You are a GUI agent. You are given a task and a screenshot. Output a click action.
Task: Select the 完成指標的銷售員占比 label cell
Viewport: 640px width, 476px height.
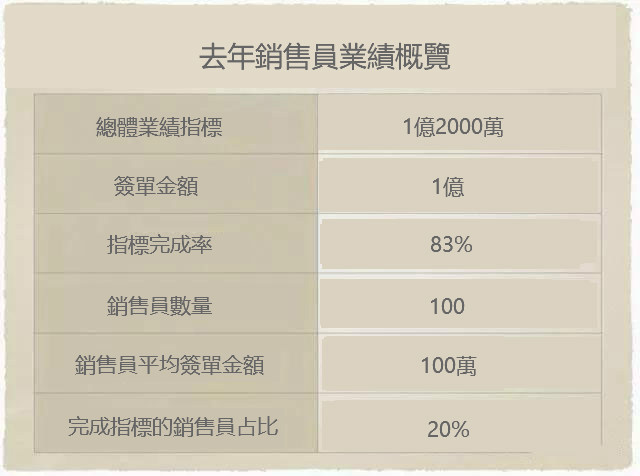[x=176, y=423]
